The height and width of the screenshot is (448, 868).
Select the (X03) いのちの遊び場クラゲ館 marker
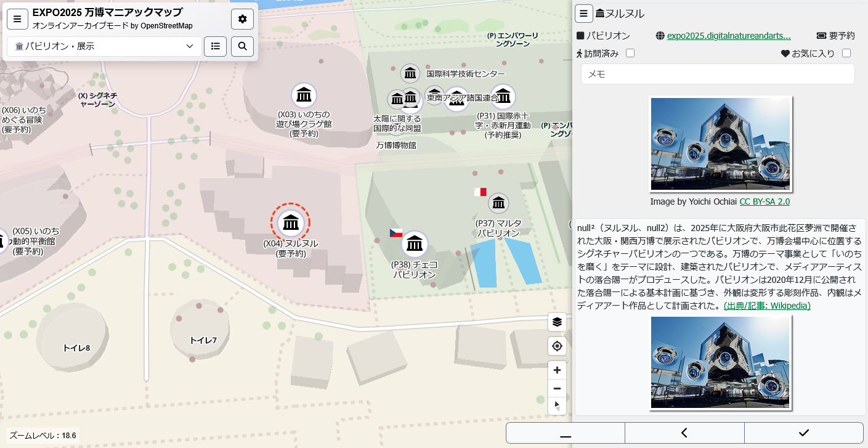pyautogui.click(x=303, y=95)
